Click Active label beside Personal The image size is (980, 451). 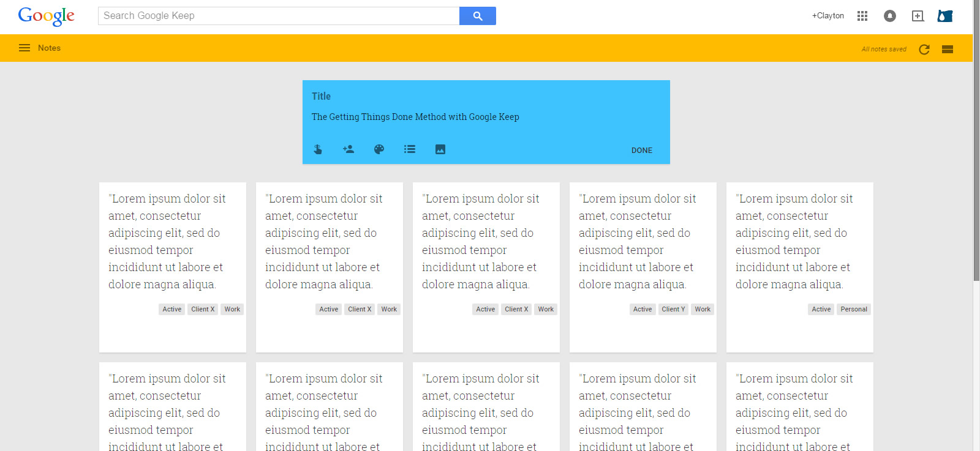[821, 309]
